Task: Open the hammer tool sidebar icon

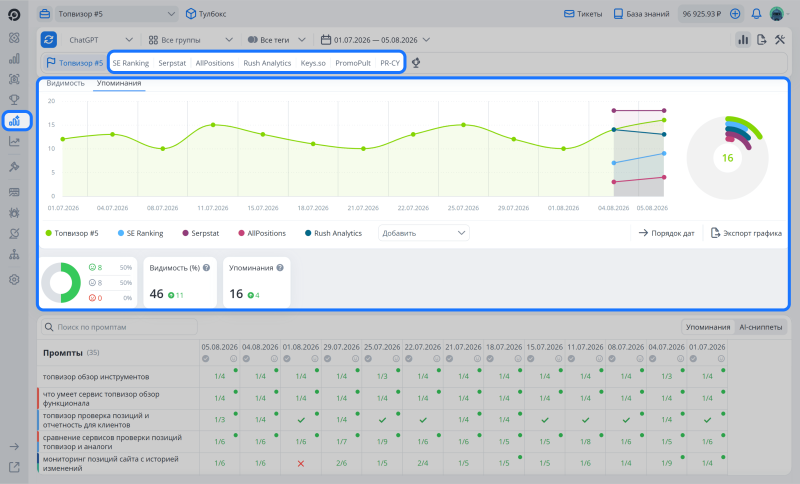Action: pyautogui.click(x=14, y=166)
